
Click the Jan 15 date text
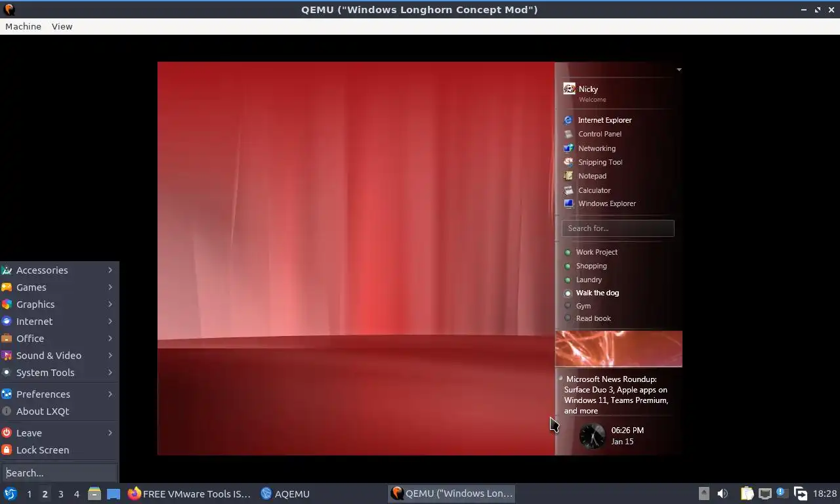tap(622, 442)
